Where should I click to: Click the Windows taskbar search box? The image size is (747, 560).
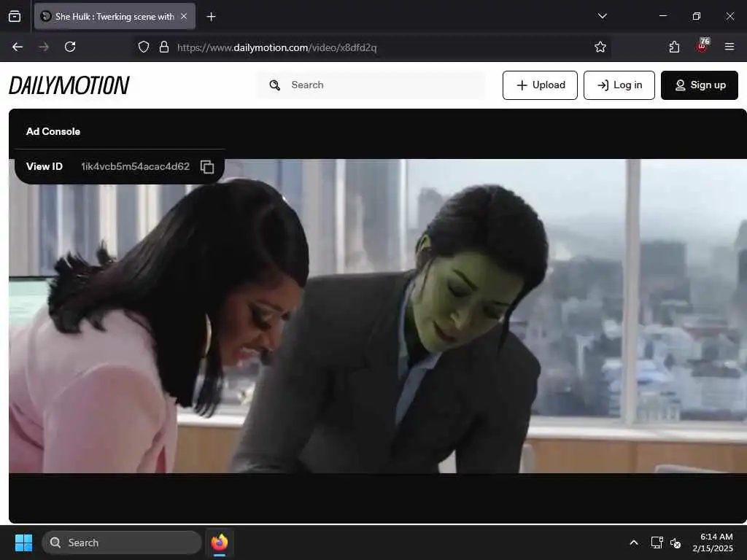[122, 542]
